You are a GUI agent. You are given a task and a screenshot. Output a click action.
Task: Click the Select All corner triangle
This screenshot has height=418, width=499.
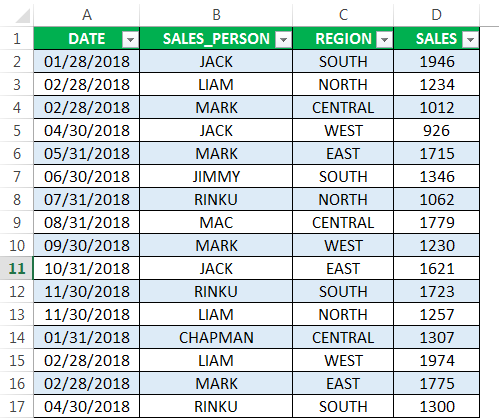pyautogui.click(x=23, y=16)
